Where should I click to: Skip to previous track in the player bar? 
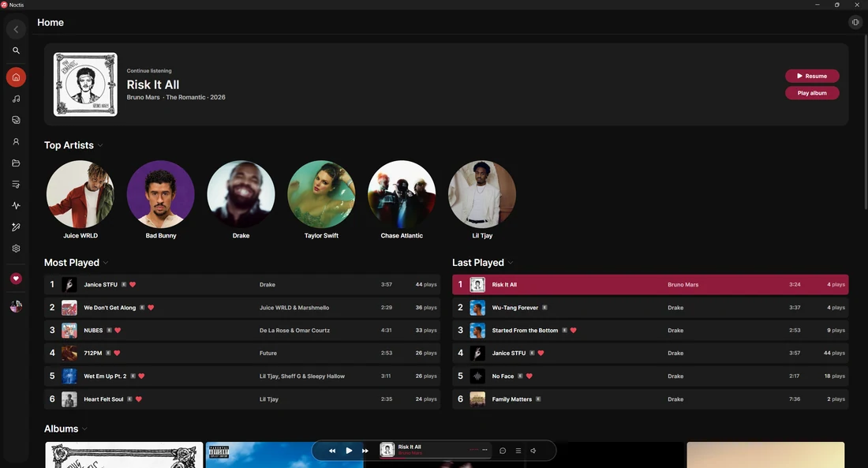click(x=332, y=451)
